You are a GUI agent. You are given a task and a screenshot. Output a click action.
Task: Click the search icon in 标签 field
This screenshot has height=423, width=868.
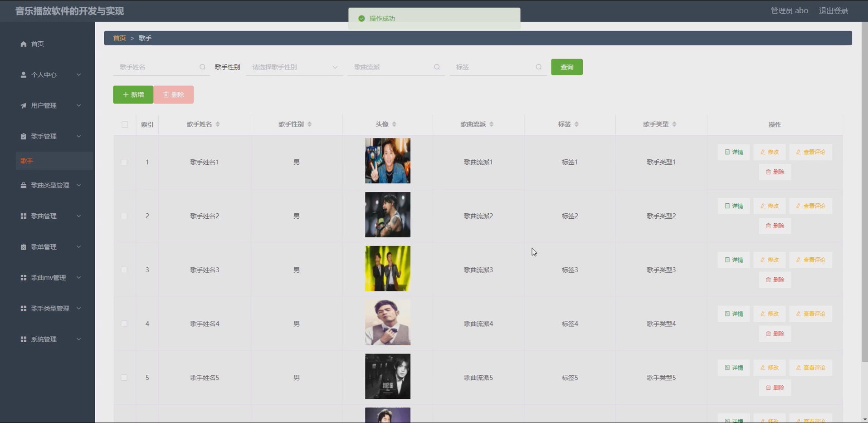538,67
